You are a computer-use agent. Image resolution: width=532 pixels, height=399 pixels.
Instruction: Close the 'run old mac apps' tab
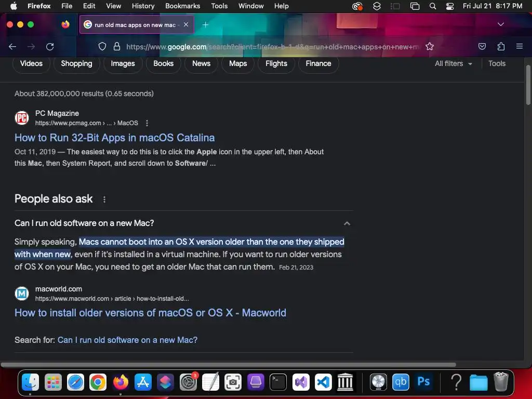pyautogui.click(x=186, y=24)
